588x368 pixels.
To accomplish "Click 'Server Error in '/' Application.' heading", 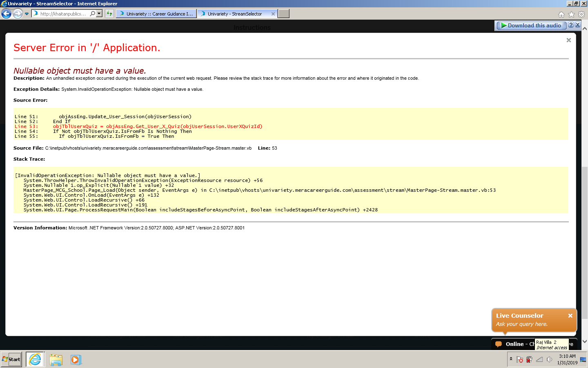I will point(87,48).
